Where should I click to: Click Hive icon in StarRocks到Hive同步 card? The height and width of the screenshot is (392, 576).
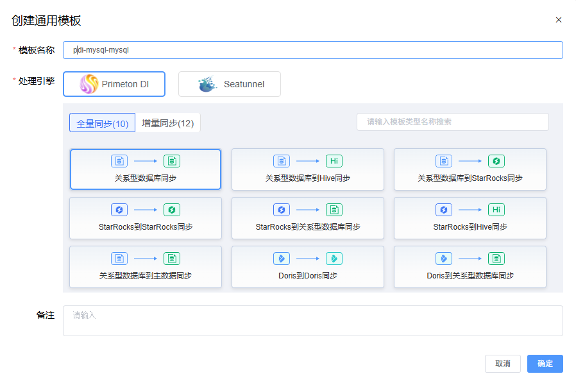pos(496,210)
